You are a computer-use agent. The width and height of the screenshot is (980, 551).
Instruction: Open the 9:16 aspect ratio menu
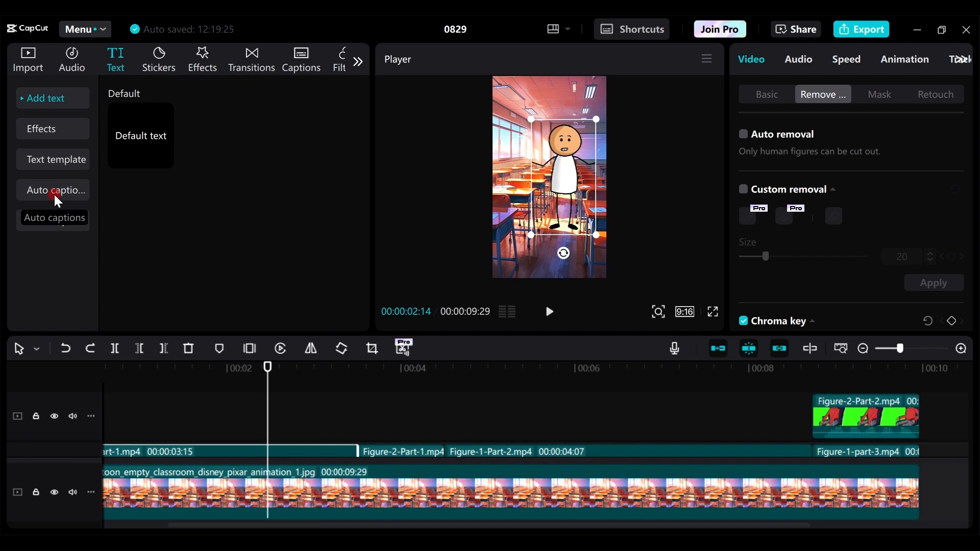point(684,312)
